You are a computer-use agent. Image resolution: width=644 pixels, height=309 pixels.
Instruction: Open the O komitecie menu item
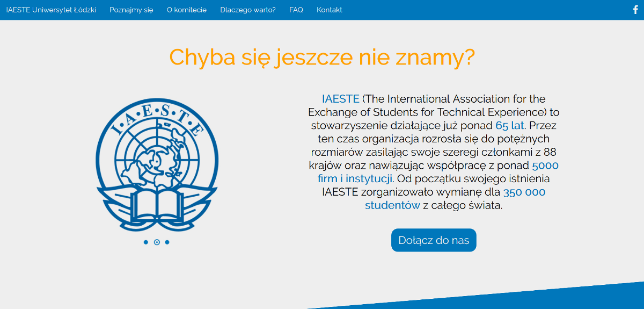click(x=187, y=10)
